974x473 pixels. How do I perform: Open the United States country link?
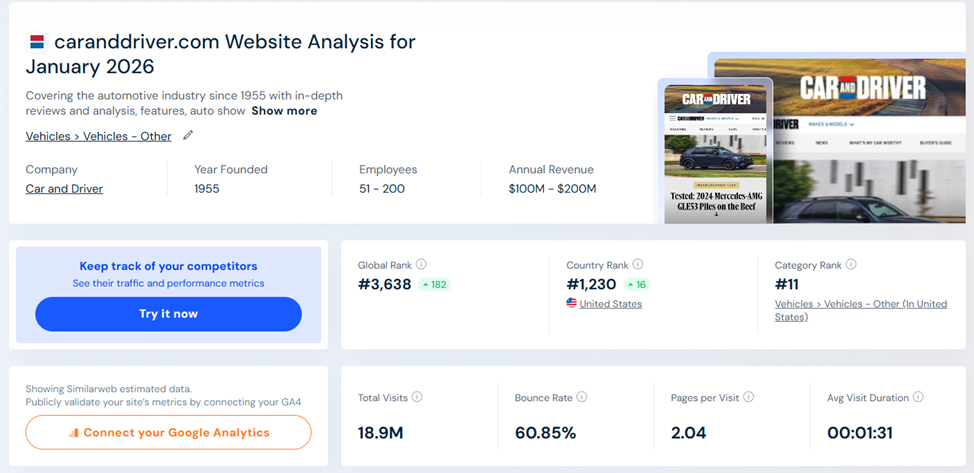611,304
